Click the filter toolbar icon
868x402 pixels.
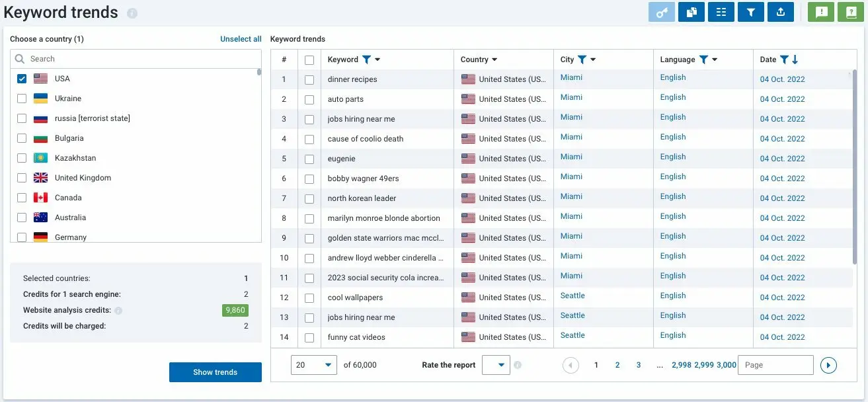pyautogui.click(x=750, y=12)
